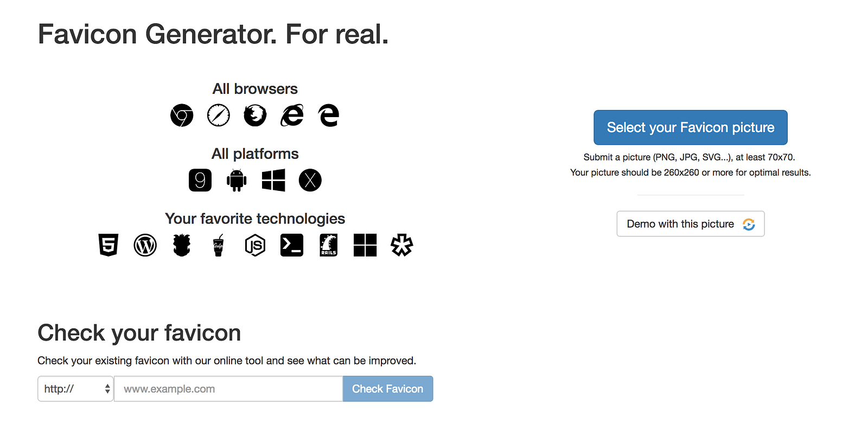868x423 pixels.
Task: Click Select your Favicon picture button
Action: [690, 127]
